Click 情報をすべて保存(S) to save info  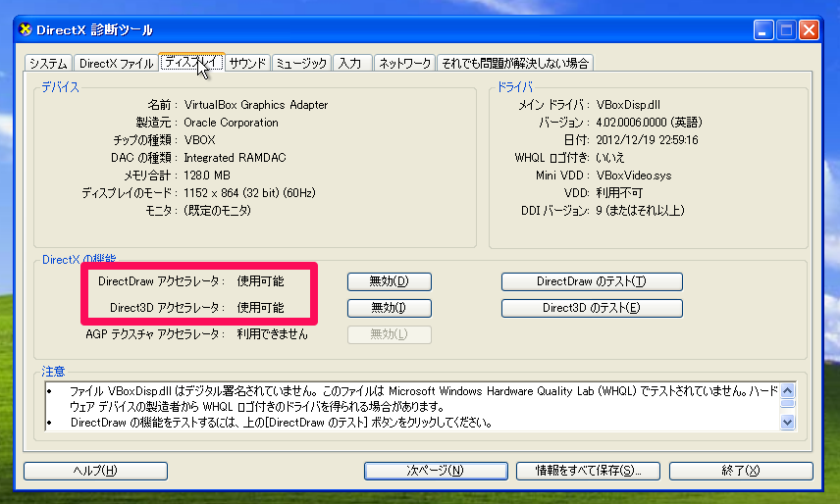click(x=587, y=471)
